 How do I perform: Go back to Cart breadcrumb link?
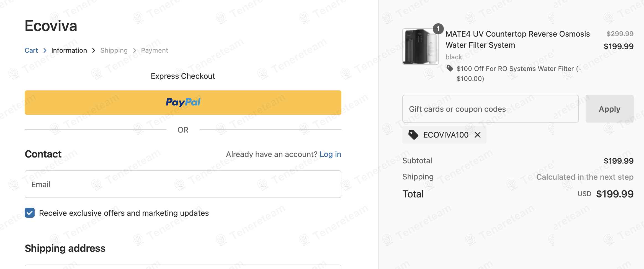pos(31,50)
